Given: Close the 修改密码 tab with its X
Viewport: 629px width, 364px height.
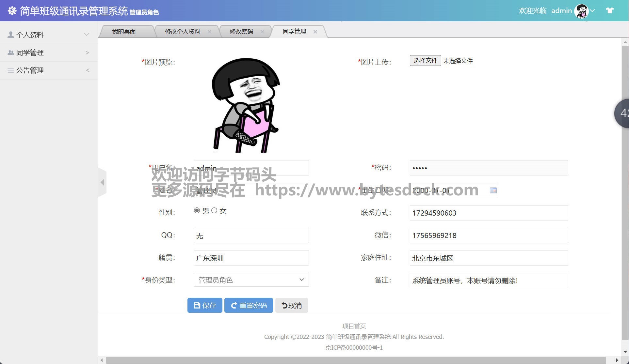Looking at the screenshot, I should tap(262, 32).
